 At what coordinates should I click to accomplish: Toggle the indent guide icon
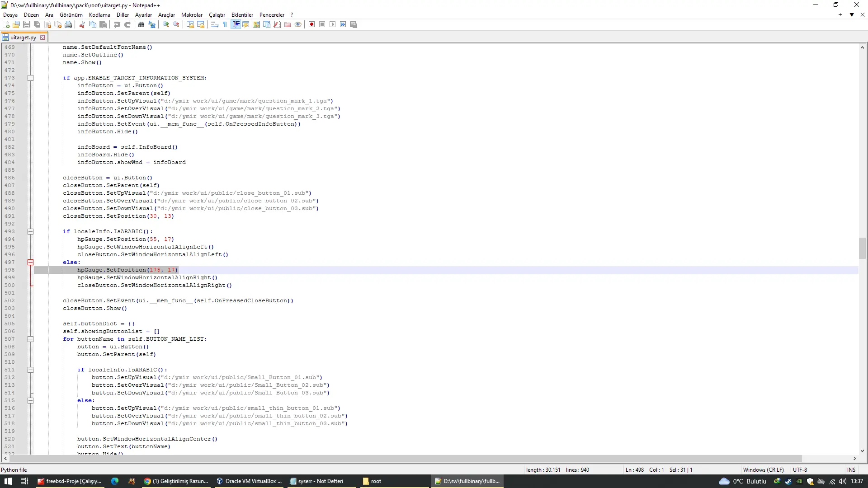[x=236, y=24]
